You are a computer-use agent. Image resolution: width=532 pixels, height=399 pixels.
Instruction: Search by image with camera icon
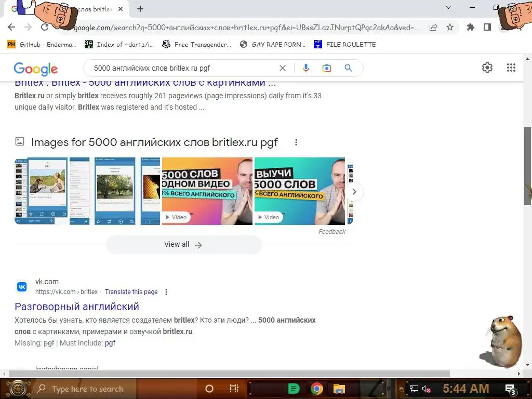(326, 68)
